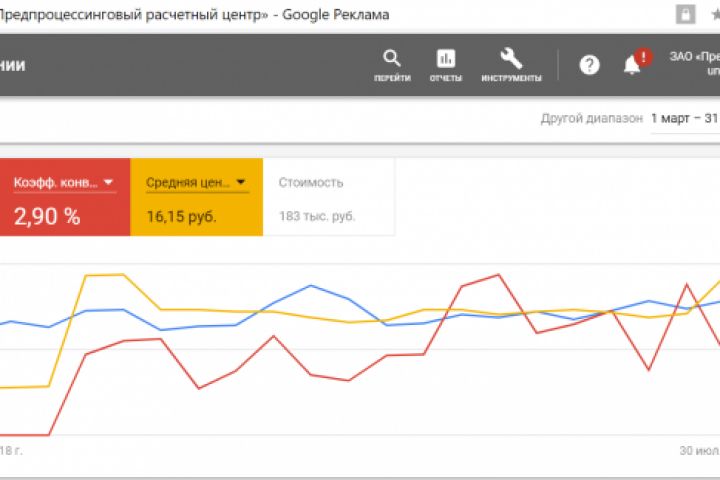Viewport: 720px width, 480px height.
Task: Click the lock extension icon in browser bar
Action: [685, 15]
